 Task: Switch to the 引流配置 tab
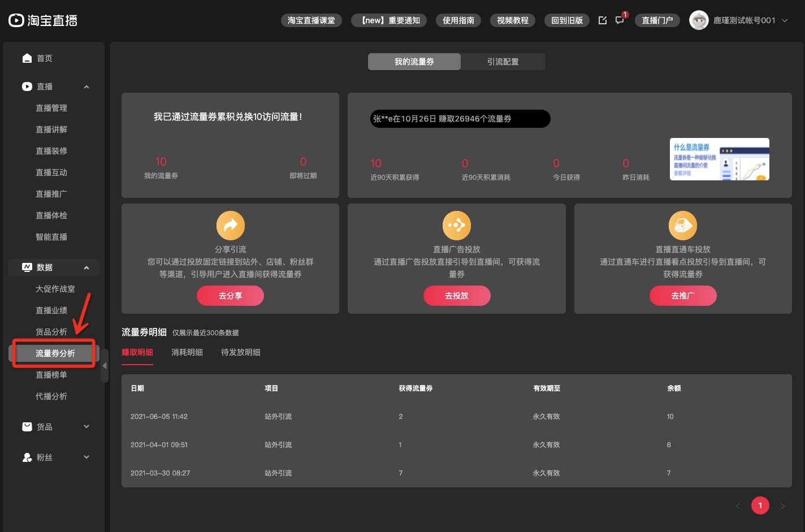503,61
